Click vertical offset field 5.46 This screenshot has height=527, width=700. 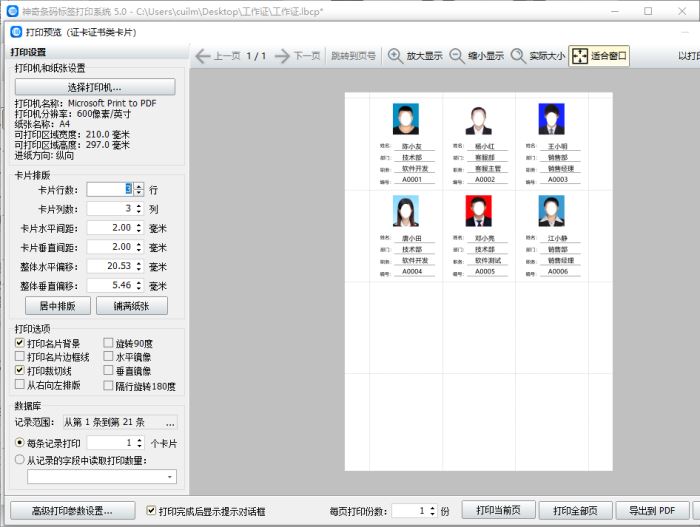point(111,285)
